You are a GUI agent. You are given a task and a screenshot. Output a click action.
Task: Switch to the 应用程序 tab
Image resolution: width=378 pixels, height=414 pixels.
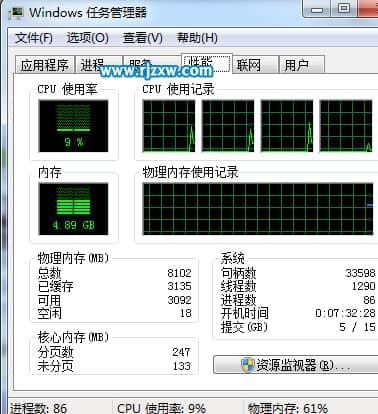point(45,64)
